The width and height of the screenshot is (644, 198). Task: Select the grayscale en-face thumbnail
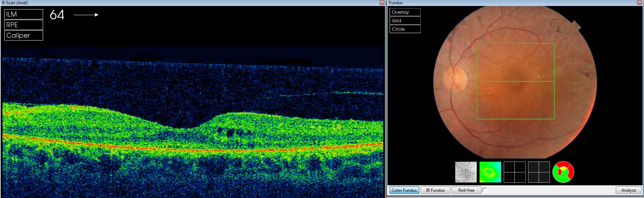[x=466, y=172]
